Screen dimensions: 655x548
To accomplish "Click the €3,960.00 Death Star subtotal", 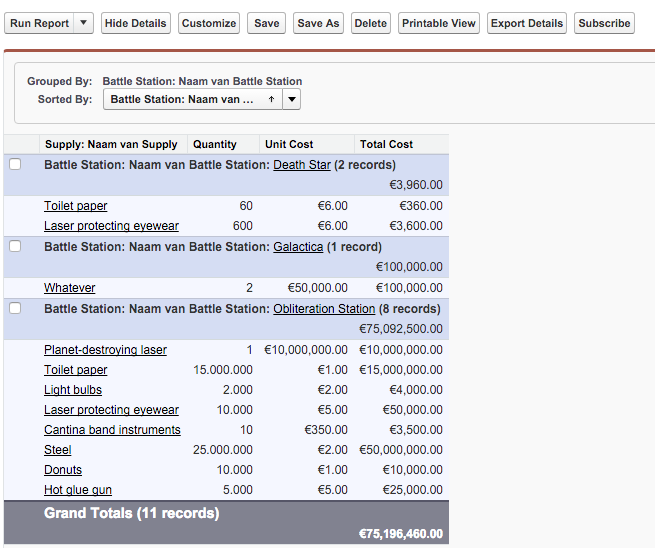I will 416,185.
